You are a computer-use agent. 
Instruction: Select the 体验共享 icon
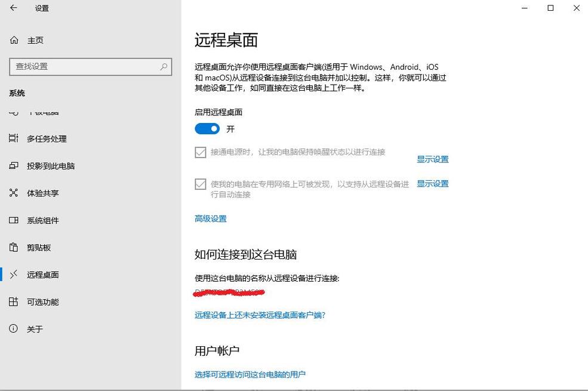point(14,193)
